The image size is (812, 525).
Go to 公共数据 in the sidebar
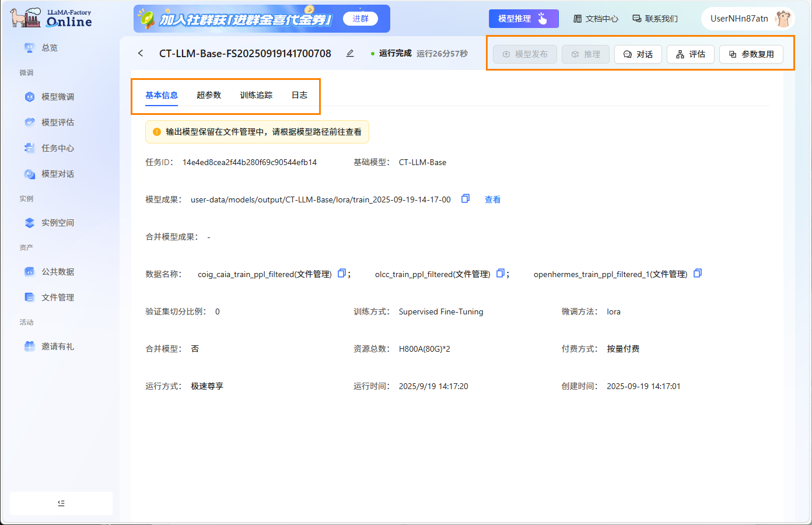[x=56, y=271]
